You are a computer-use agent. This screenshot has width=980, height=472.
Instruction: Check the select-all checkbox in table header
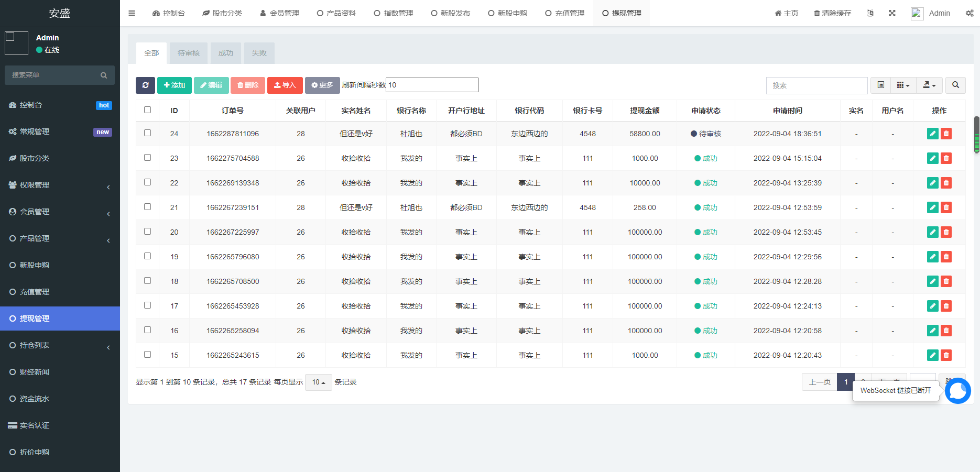(x=147, y=109)
